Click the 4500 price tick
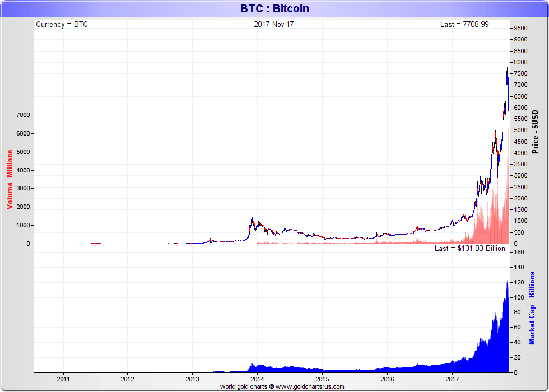 [x=520, y=142]
